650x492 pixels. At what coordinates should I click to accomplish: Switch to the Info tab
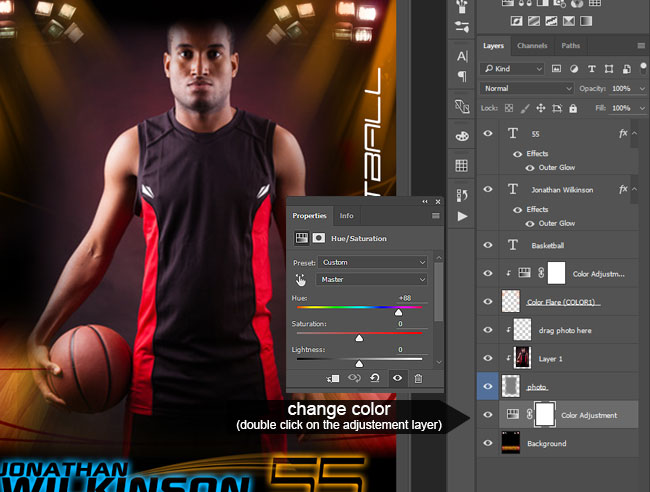(347, 216)
